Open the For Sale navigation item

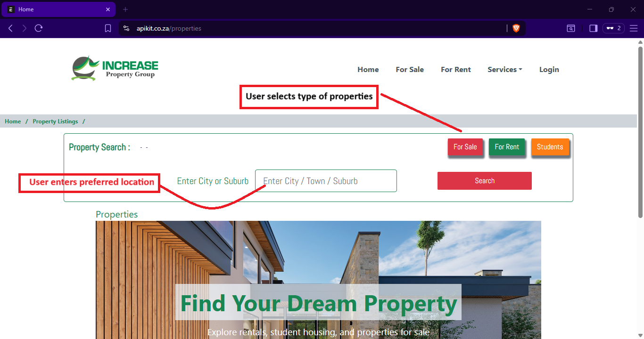pyautogui.click(x=410, y=70)
